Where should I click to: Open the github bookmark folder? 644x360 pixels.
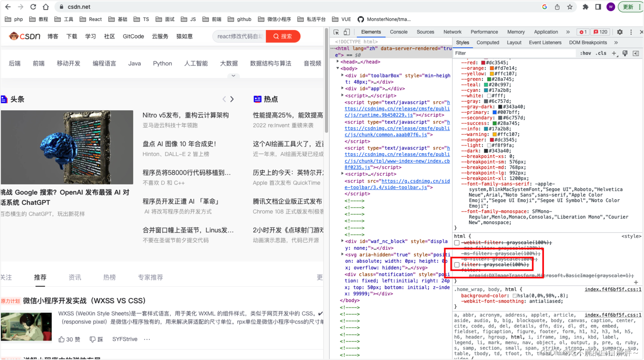pyautogui.click(x=239, y=19)
